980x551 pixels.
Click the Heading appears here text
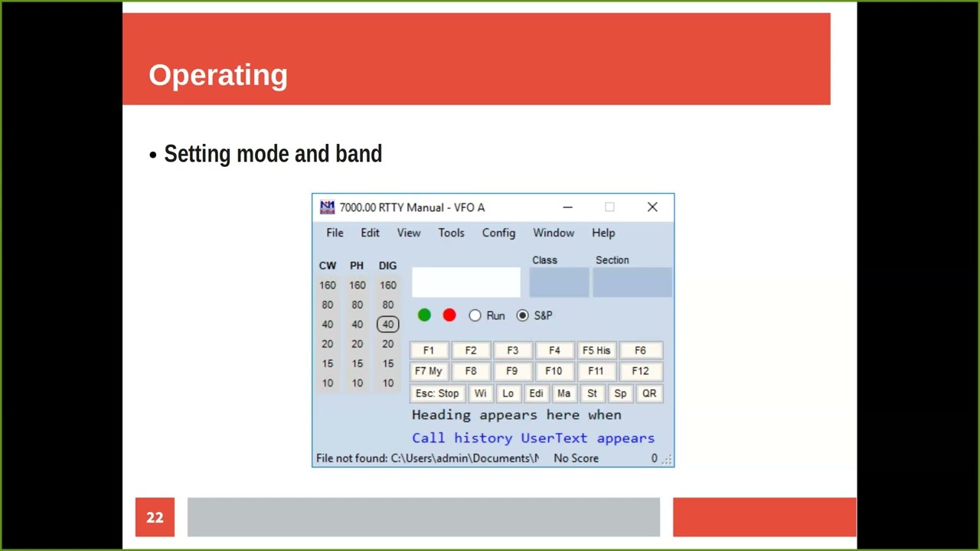coord(517,415)
